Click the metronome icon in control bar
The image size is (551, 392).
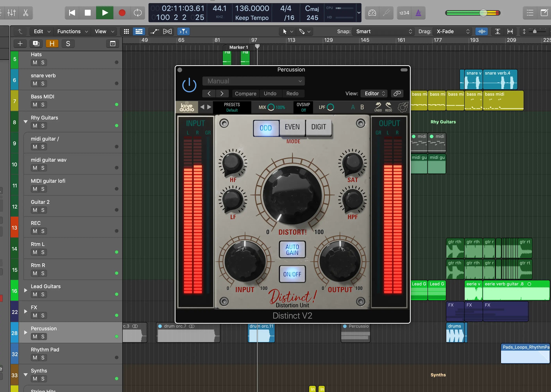[418, 13]
